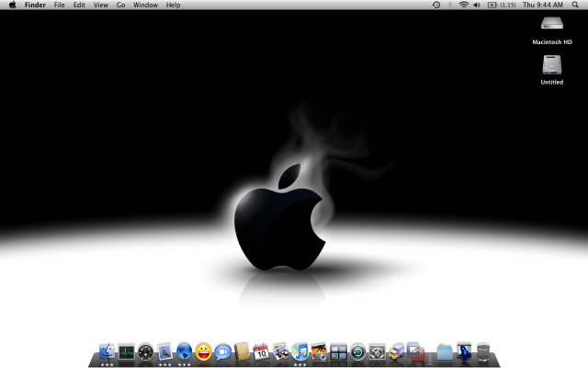
Task: Click the Bluetooth status icon
Action: (x=450, y=5)
